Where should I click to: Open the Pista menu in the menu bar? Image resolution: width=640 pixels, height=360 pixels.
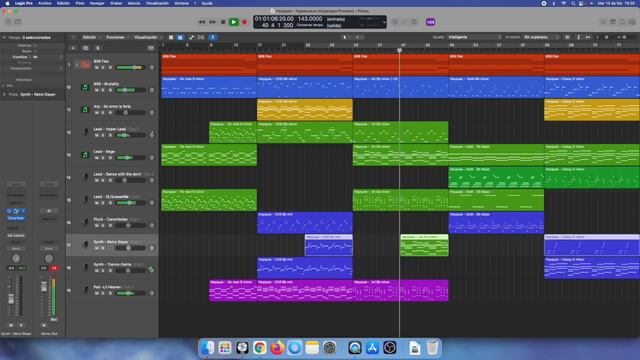tap(80, 3)
